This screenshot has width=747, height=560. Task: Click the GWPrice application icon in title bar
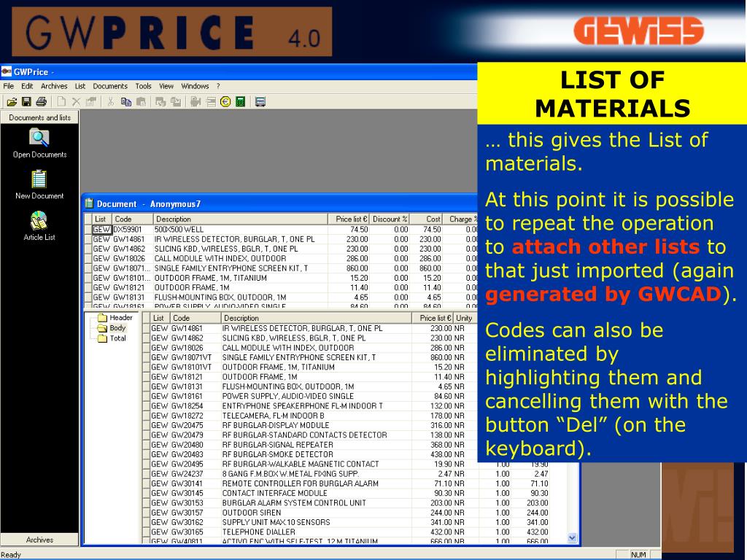point(6,72)
